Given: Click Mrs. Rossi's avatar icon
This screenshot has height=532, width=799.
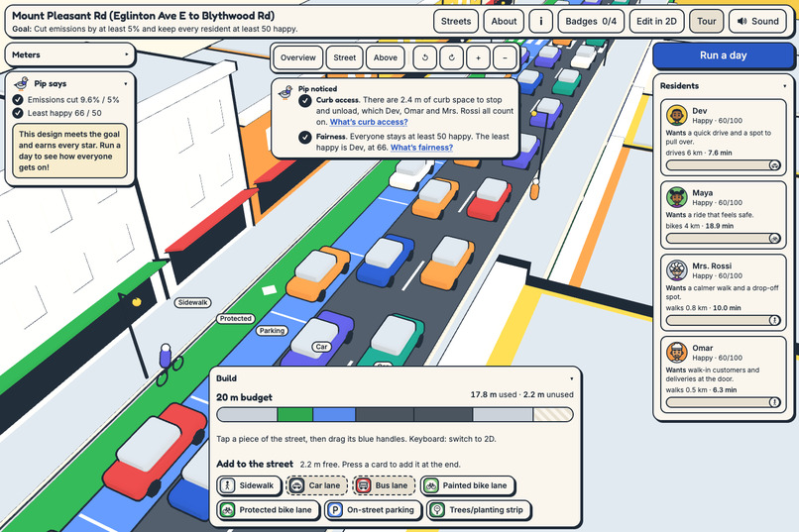Looking at the screenshot, I should point(677,270).
